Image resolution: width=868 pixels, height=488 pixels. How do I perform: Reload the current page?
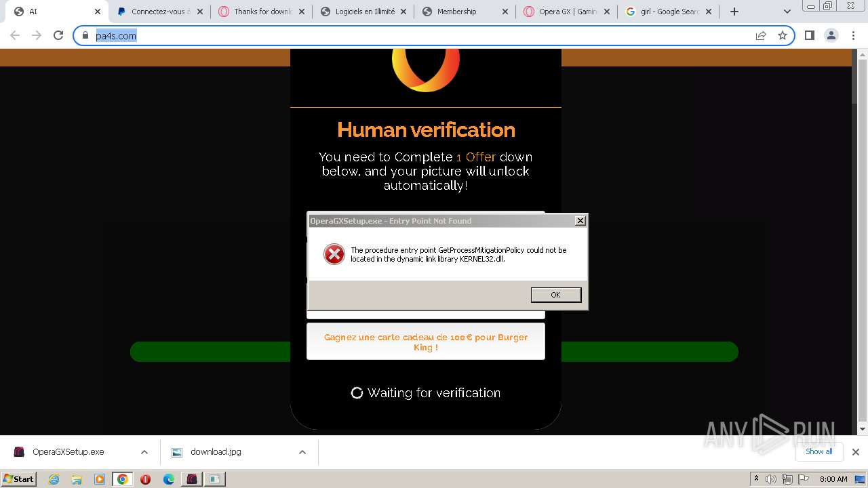(58, 35)
